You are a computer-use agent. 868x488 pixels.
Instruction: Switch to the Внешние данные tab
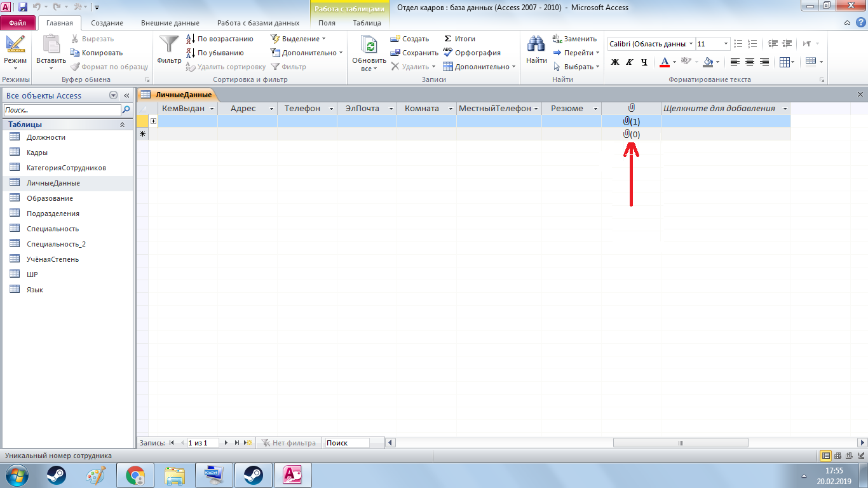coord(170,23)
